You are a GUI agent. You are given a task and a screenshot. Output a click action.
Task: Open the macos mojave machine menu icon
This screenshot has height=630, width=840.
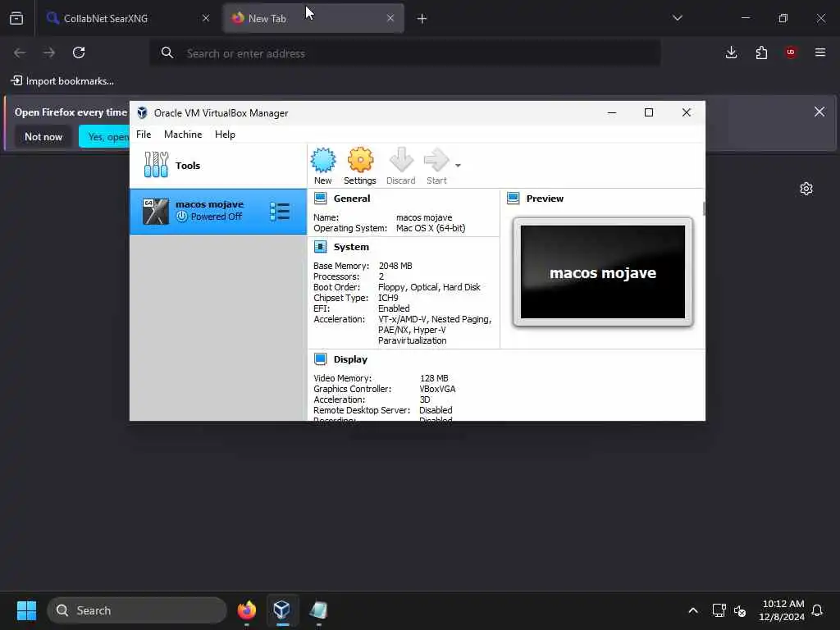(280, 212)
